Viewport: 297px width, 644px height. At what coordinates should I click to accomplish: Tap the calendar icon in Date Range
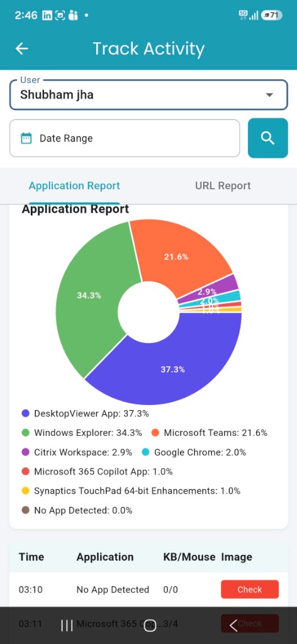point(26,138)
